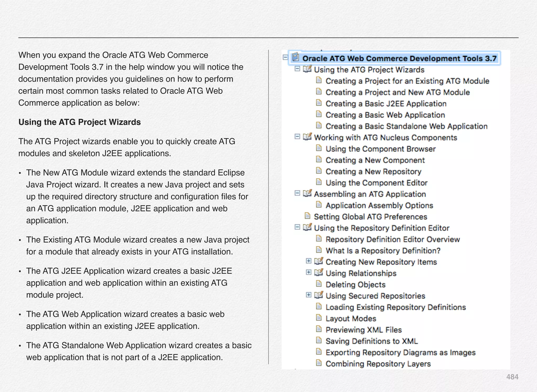This screenshot has width=537, height=392.
Task: Click page icon for Creating a Project and New ATG Module
Action: [319, 91]
